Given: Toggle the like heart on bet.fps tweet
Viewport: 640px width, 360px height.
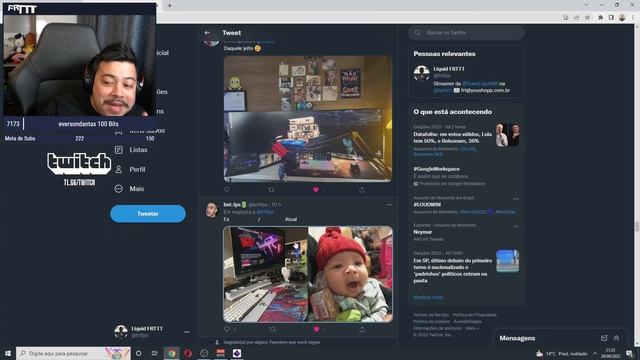Looking at the screenshot, I should tap(316, 329).
